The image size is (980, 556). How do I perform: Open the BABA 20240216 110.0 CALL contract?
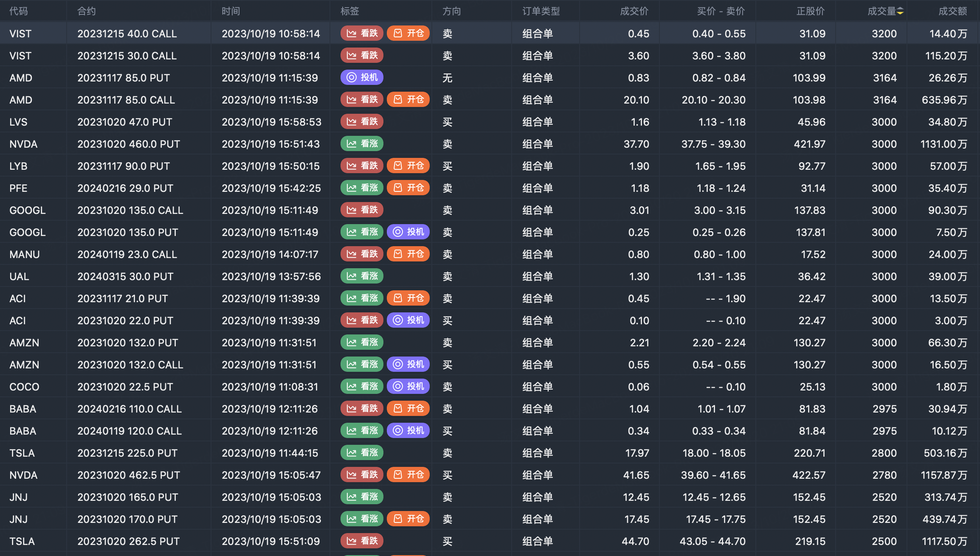click(x=130, y=409)
